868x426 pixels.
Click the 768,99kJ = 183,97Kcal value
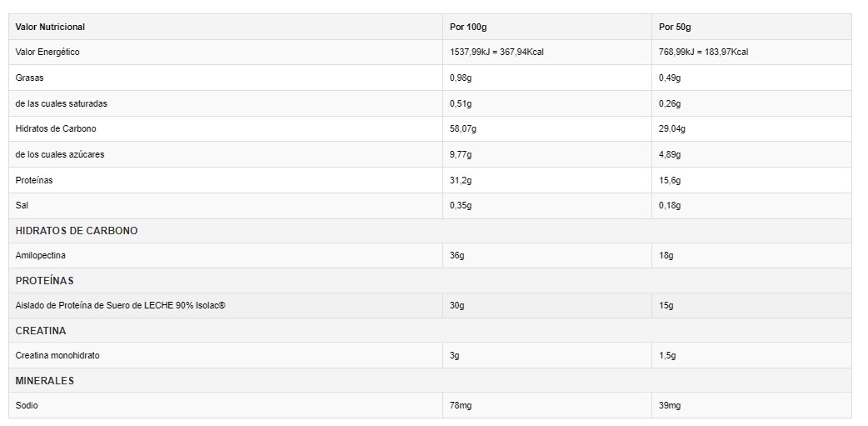pyautogui.click(x=703, y=52)
